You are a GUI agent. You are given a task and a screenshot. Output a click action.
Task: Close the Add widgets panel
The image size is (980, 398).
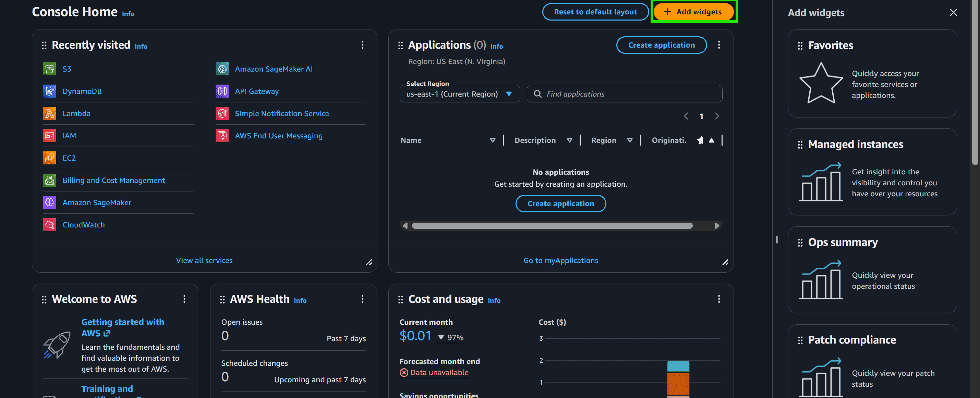pyautogui.click(x=953, y=13)
